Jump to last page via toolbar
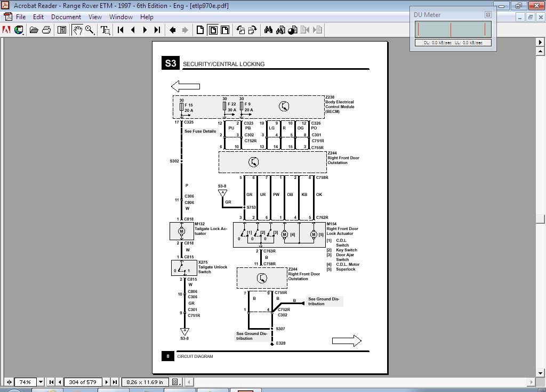546x392 pixels. [x=157, y=30]
